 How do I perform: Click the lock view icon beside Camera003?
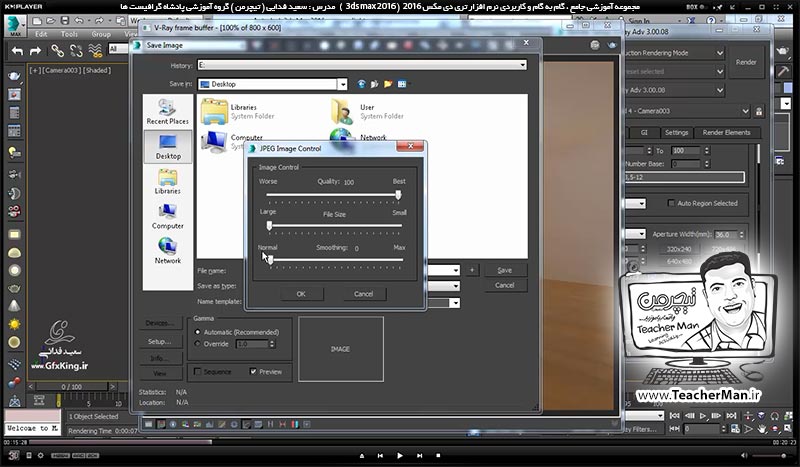click(759, 111)
